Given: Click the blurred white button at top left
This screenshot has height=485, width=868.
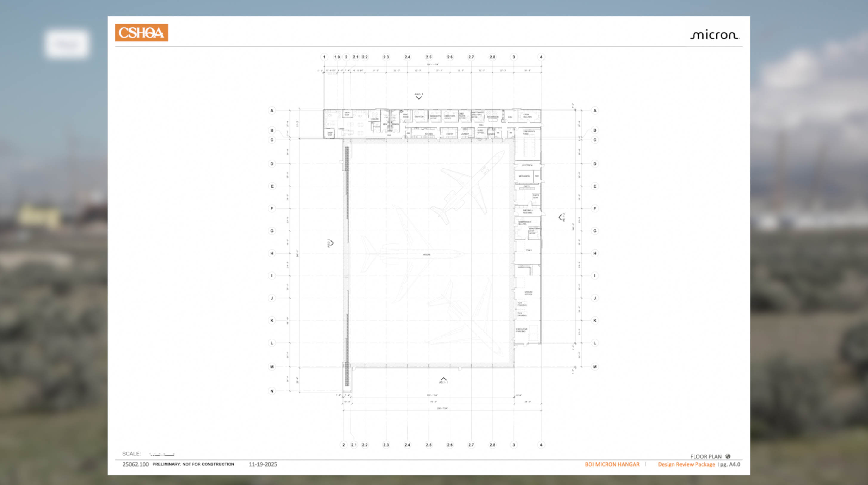Looking at the screenshot, I should 67,44.
